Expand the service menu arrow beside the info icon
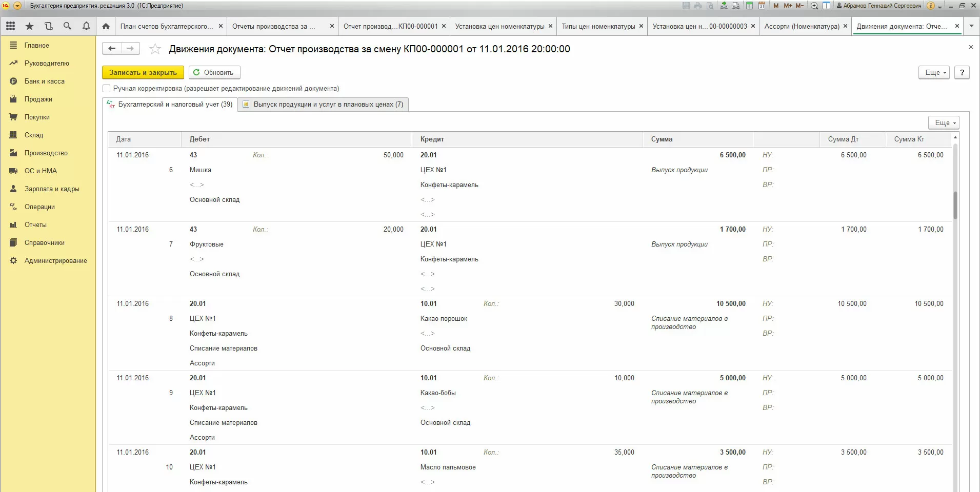This screenshot has width=980, height=492. click(940, 6)
